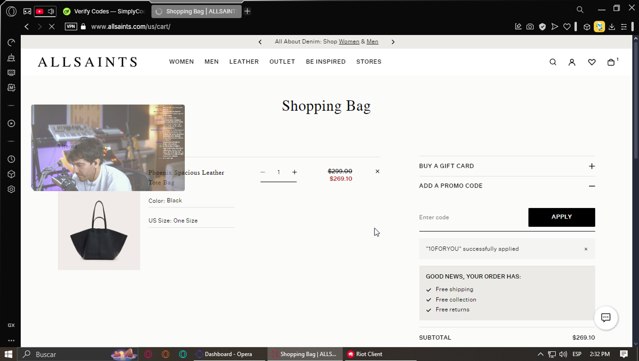Open GX Control in the sidebar
639x361 pixels.
click(x=11, y=42)
